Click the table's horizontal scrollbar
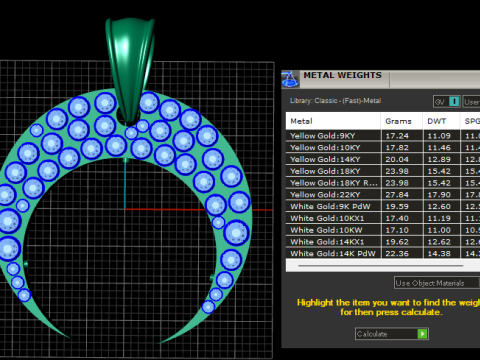The width and height of the screenshot is (480, 360). 380,266
